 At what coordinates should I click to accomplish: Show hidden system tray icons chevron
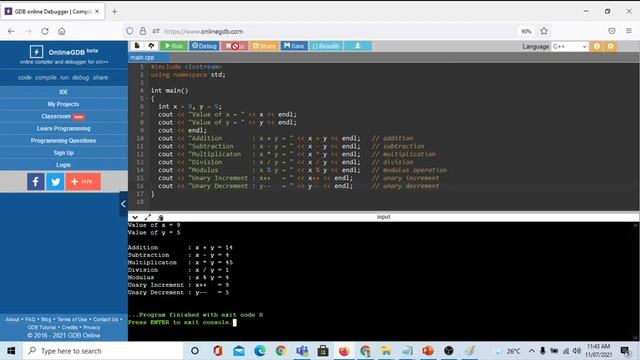[531, 351]
